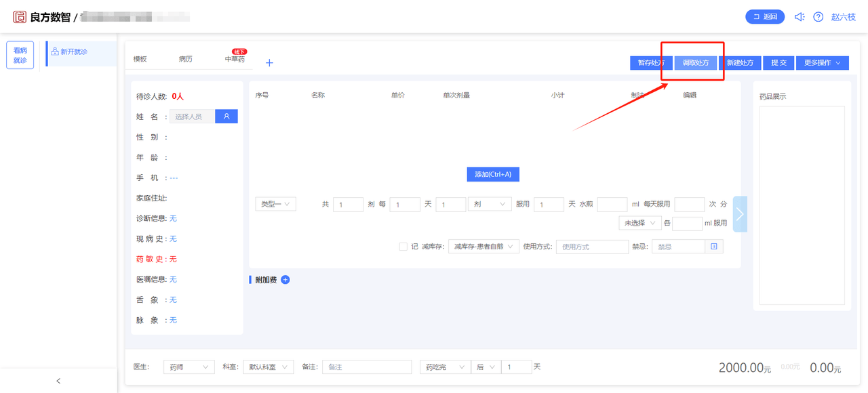Expand the 更多操作 dropdown button
Image resolution: width=868 pixels, height=393 pixels.
(x=823, y=62)
